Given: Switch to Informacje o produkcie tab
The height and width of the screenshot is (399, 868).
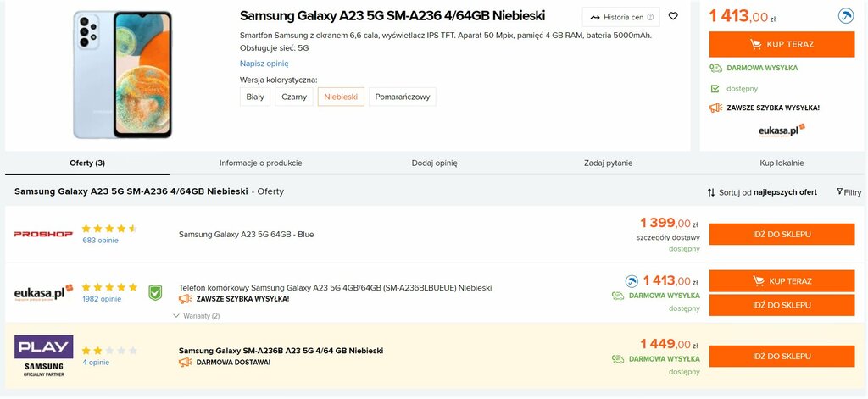Looking at the screenshot, I should point(261,163).
